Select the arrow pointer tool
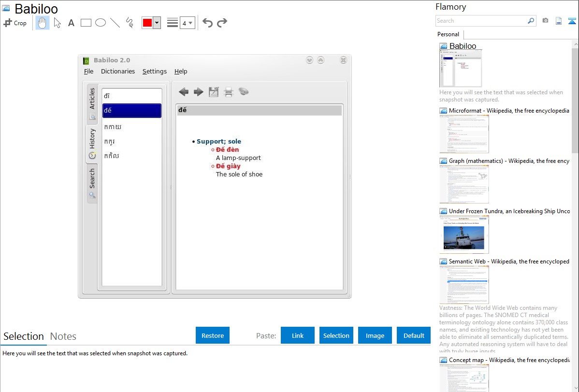The height and width of the screenshot is (392, 579). point(57,23)
